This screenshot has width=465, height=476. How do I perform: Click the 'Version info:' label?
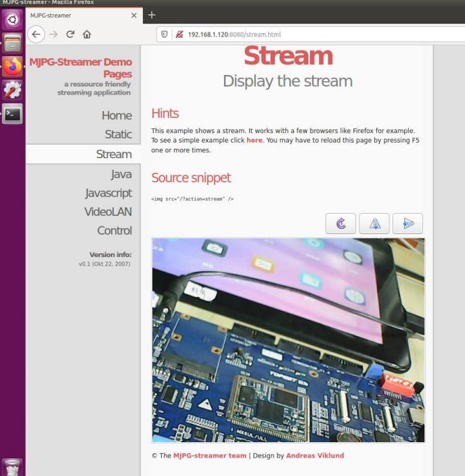pyautogui.click(x=110, y=254)
